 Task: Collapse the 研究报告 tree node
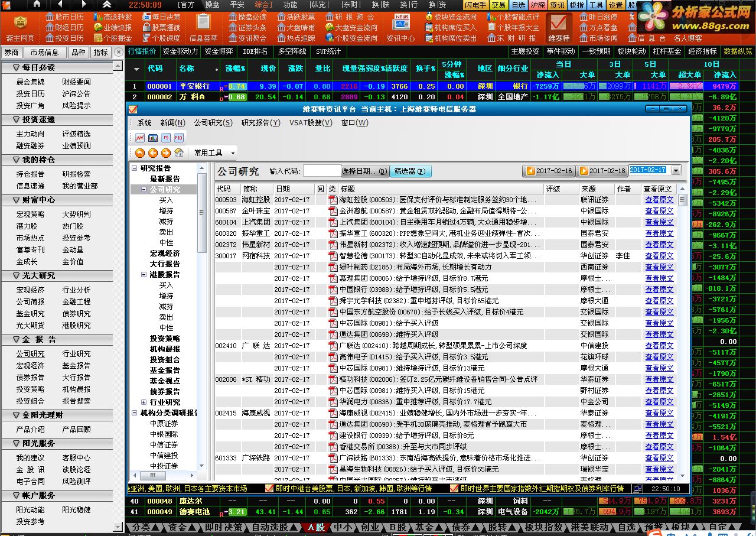[134, 168]
